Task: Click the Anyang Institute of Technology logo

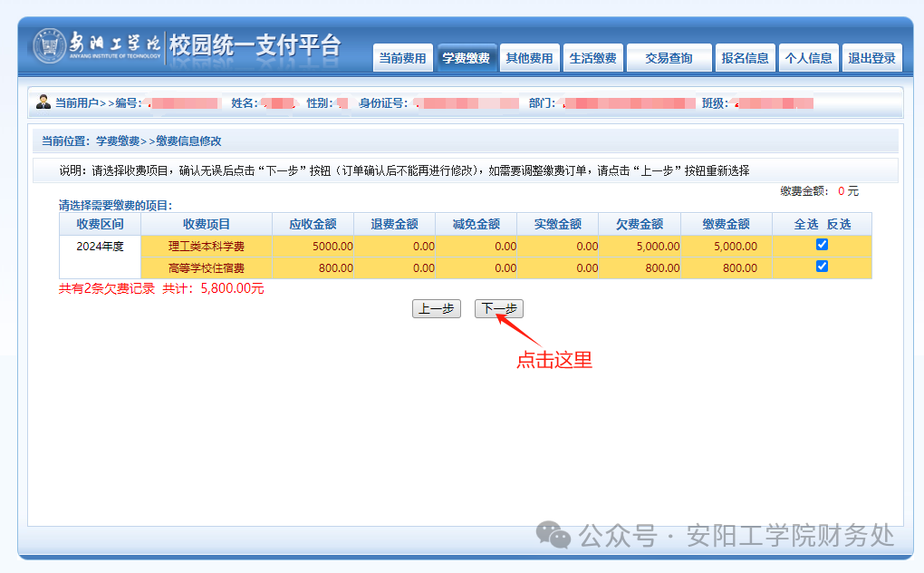Action: 52,46
